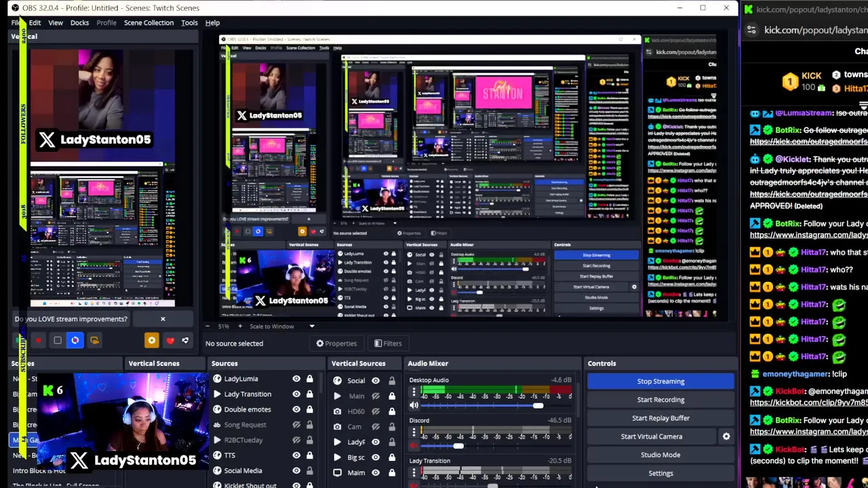Open the Docks menu
Image resolution: width=868 pixels, height=488 pixels.
click(x=79, y=22)
